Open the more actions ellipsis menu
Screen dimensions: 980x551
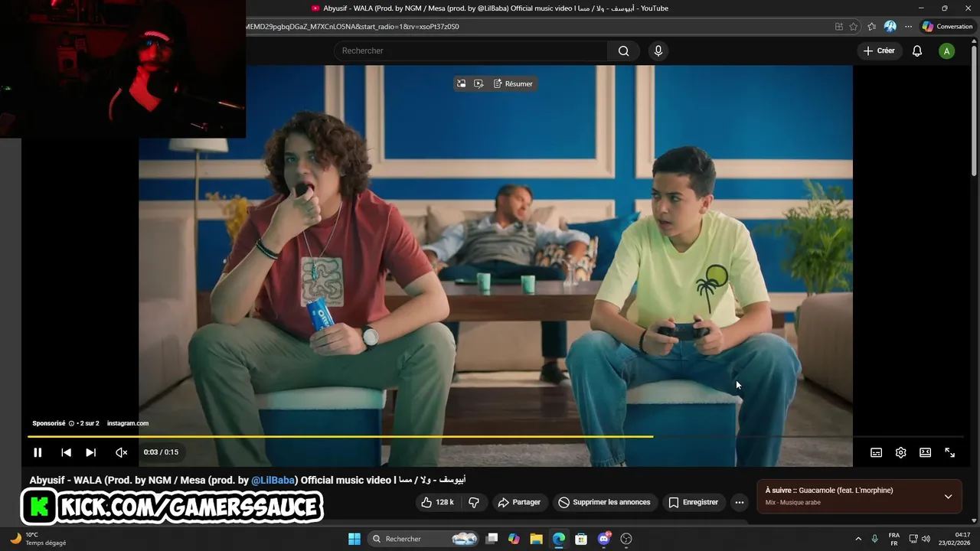click(x=739, y=502)
